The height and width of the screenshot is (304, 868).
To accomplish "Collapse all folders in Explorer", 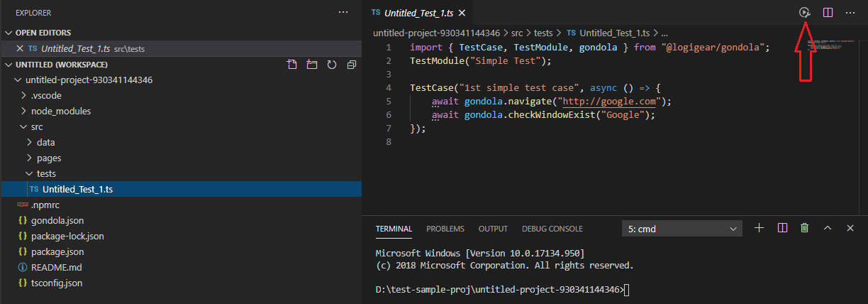I will (351, 65).
